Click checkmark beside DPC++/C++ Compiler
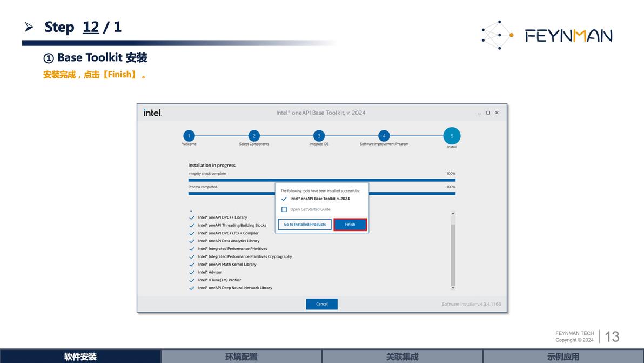 [192, 233]
